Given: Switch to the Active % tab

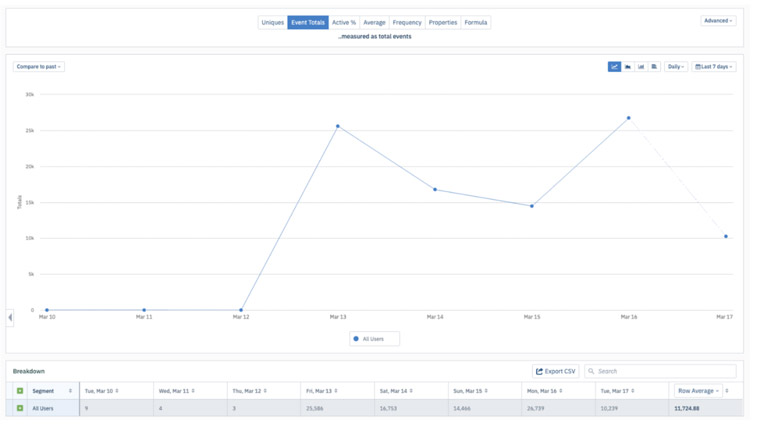Looking at the screenshot, I should coord(344,22).
